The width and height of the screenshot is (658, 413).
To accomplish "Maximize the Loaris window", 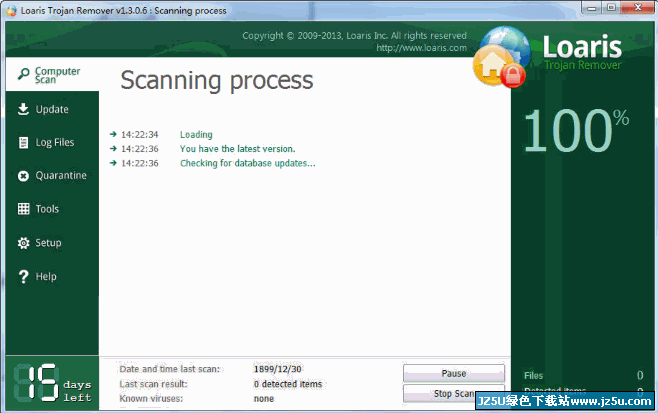I will click(x=611, y=8).
